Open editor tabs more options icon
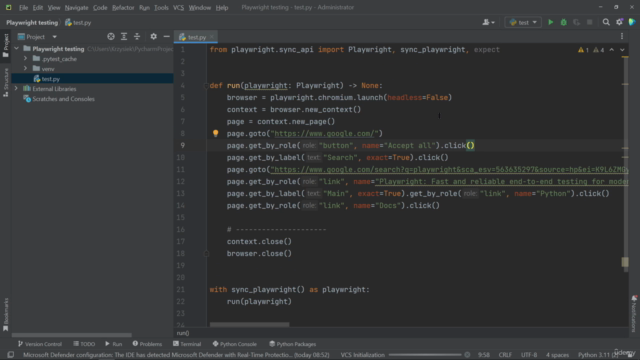Image resolution: width=640 pixels, height=360 pixels. tap(622, 37)
